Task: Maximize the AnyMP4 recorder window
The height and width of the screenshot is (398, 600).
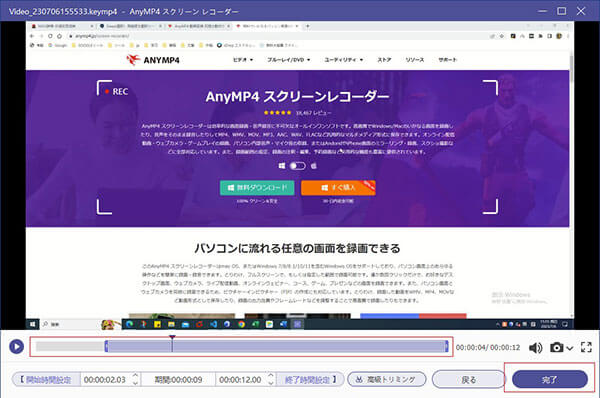Action: tap(561, 11)
